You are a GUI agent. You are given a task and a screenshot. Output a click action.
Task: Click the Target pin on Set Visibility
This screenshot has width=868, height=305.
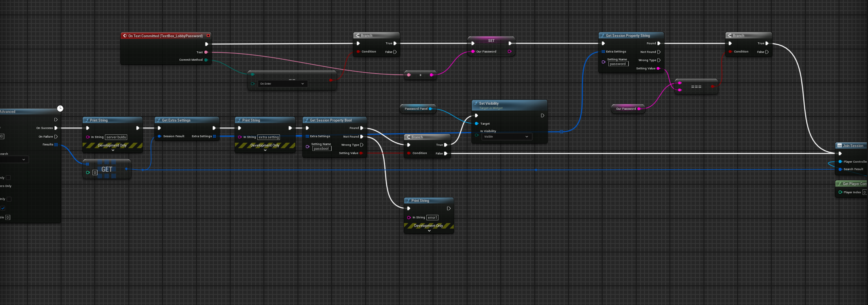point(476,123)
